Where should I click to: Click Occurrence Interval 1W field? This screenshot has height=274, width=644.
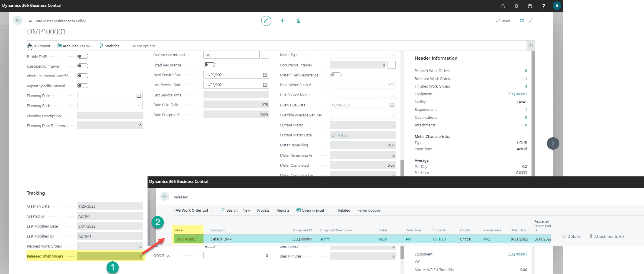[x=231, y=55]
